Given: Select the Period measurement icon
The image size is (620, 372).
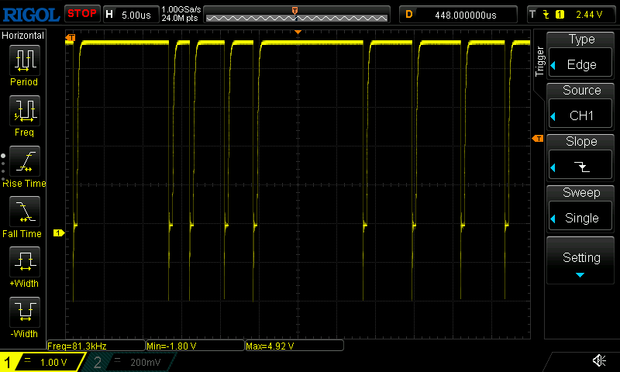Looking at the screenshot, I should 25,60.
